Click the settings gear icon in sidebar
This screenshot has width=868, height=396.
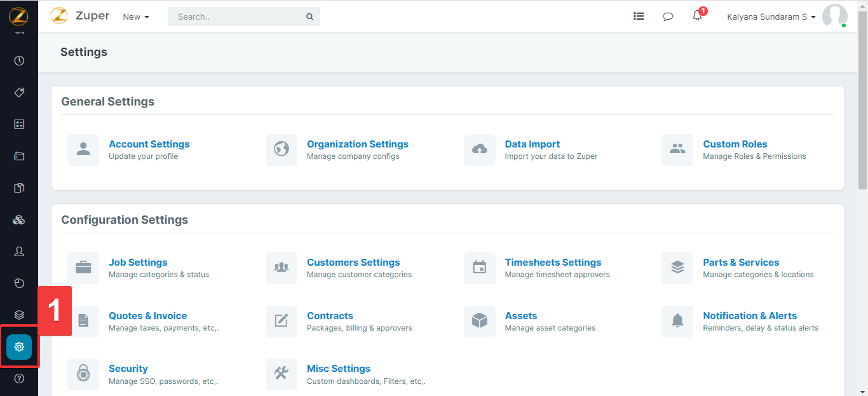coord(19,347)
